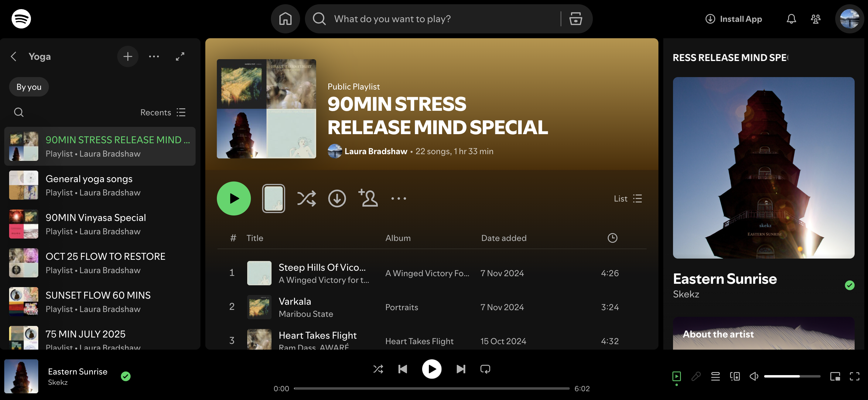Viewport: 868px width, 400px height.
Task: Open the notifications bell
Action: point(791,19)
